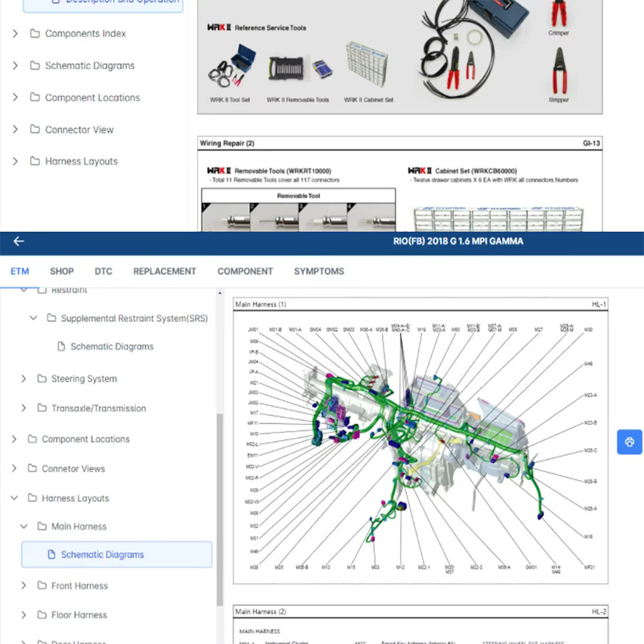644x644 pixels.
Task: Select the Transaxle/Transmission folder
Action: 92,409
